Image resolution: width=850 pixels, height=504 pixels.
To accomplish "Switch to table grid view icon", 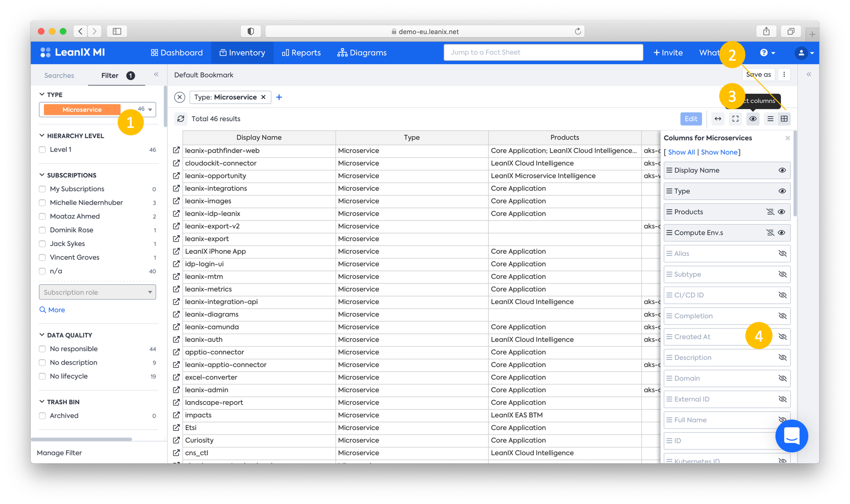I will [784, 119].
